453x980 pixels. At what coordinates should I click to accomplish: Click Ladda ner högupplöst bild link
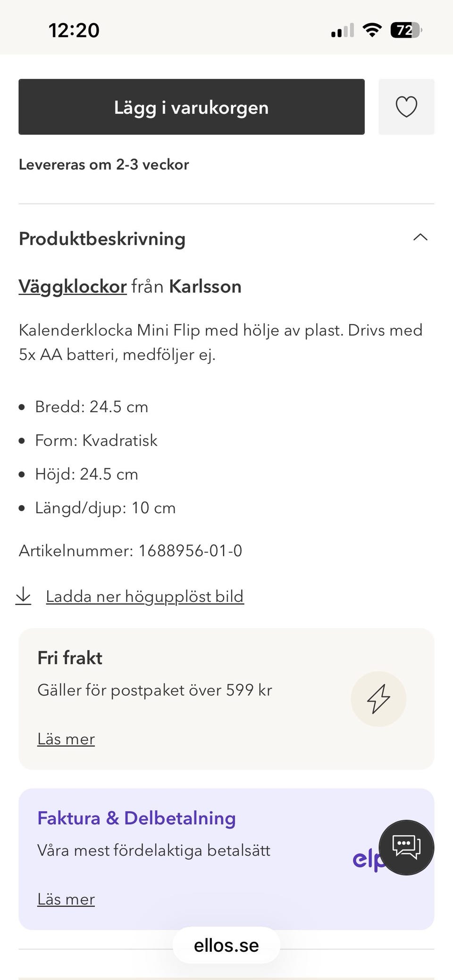pyautogui.click(x=145, y=597)
